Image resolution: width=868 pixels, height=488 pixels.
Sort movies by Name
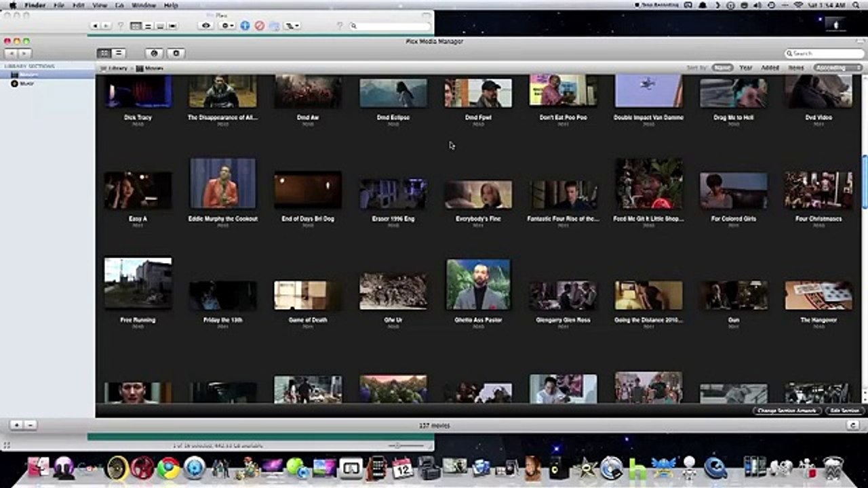point(723,68)
